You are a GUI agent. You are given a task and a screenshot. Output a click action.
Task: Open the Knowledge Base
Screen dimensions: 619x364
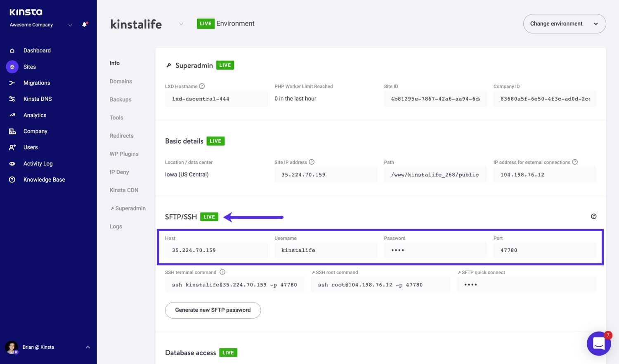click(44, 179)
